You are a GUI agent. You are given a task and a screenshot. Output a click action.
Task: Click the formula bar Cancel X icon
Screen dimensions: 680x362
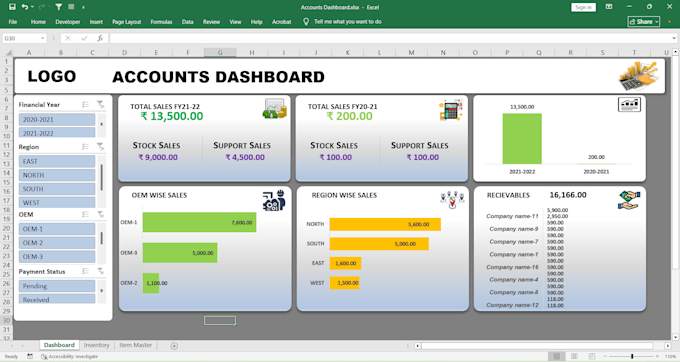(68, 38)
